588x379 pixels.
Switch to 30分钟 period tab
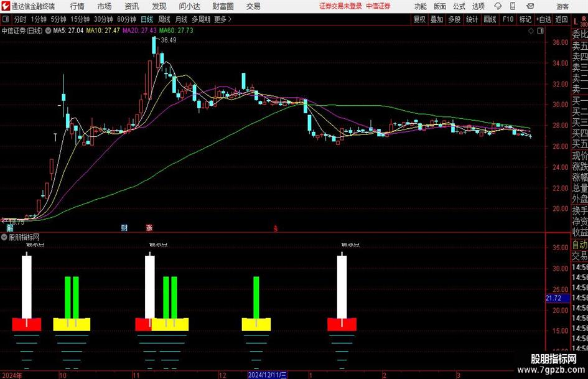(103, 19)
